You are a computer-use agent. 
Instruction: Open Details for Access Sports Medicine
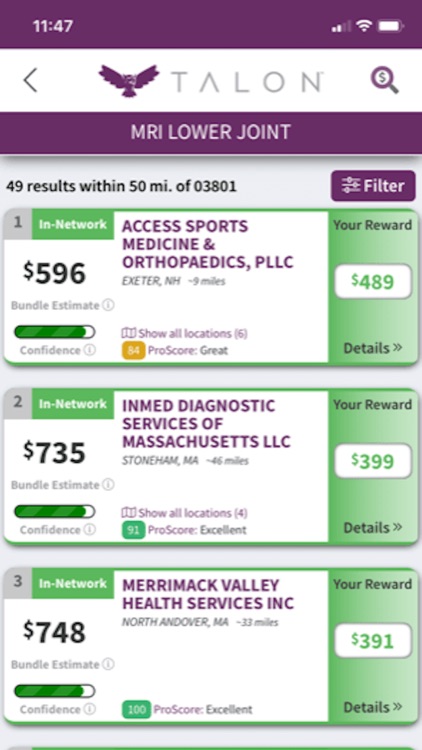[373, 348]
